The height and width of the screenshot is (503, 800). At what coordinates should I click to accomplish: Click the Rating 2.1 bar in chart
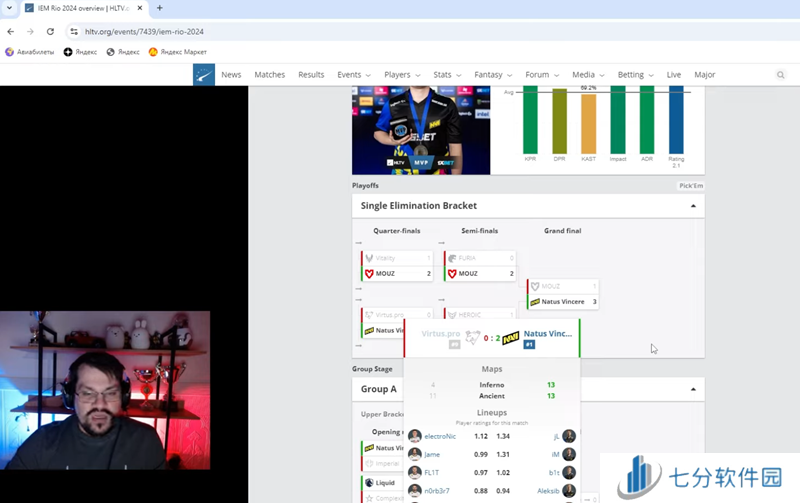[676, 120]
